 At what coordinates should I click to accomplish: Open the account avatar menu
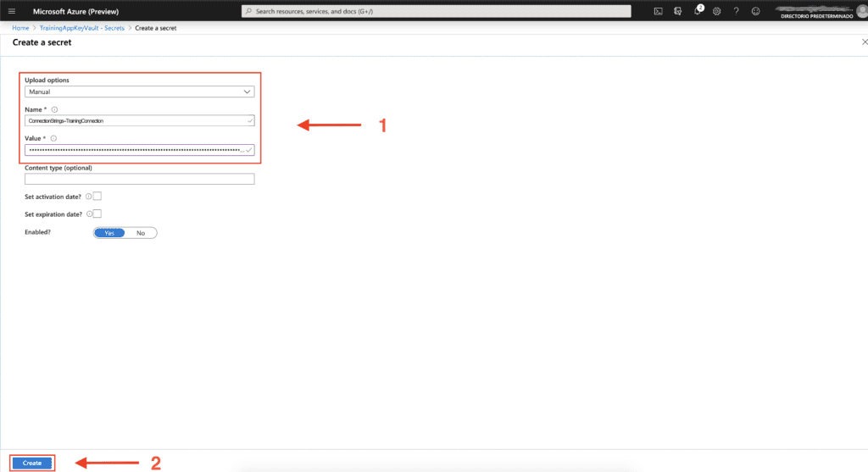(862, 11)
